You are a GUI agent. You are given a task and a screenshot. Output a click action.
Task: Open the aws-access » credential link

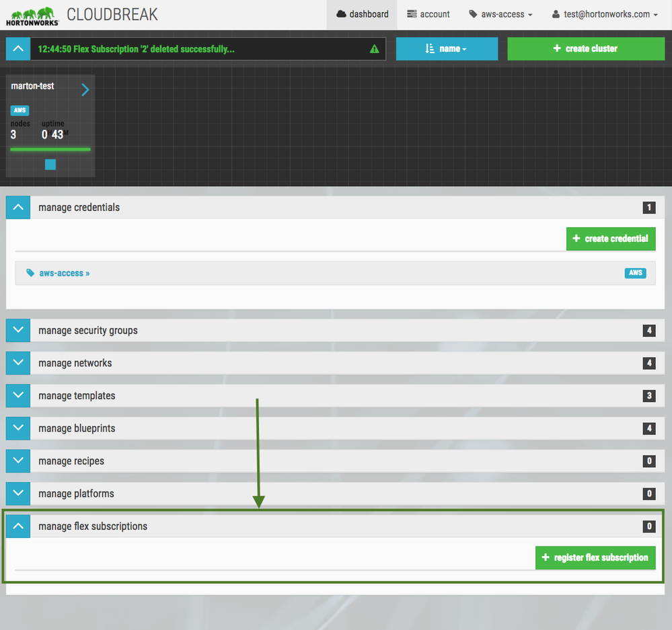pos(65,273)
